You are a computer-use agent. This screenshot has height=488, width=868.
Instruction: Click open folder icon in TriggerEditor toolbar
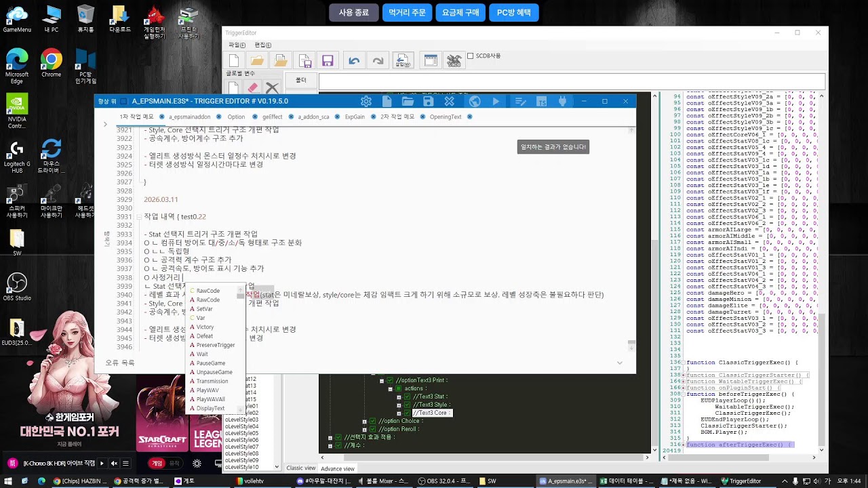(257, 61)
